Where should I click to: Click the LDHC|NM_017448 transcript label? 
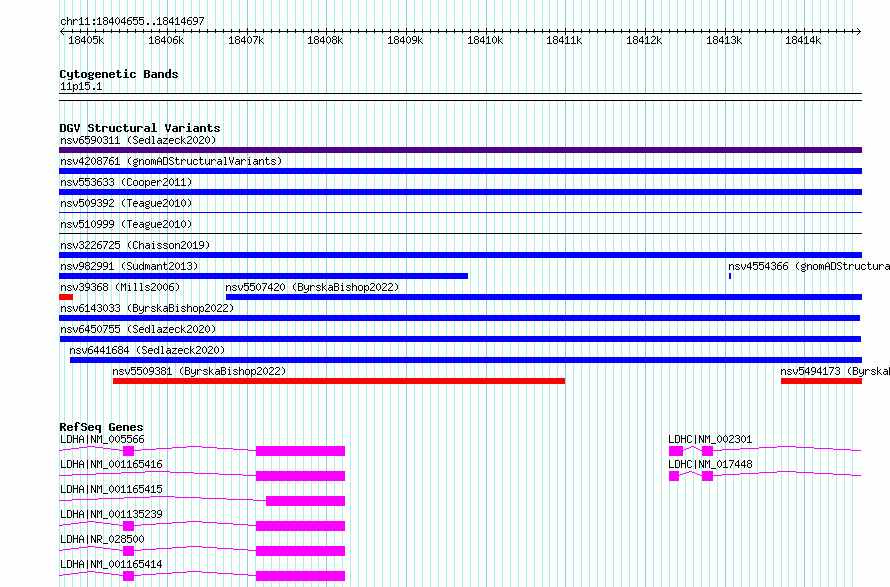coord(710,464)
